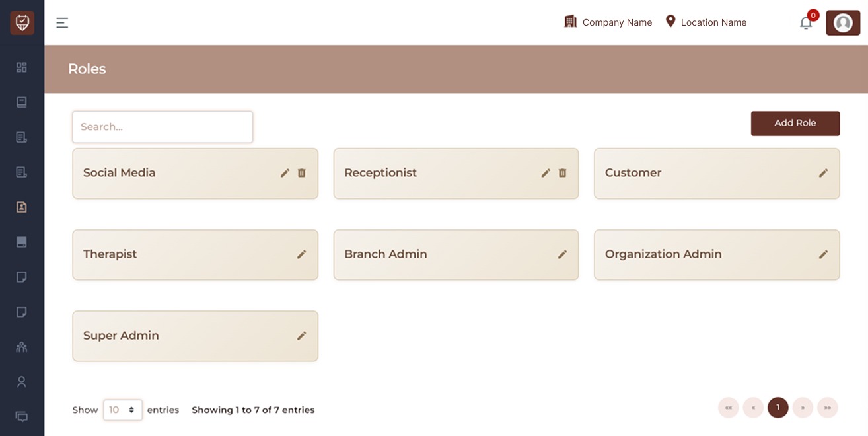This screenshot has height=436, width=868.
Task: Edit the Branch Admin role
Action: tap(562, 254)
